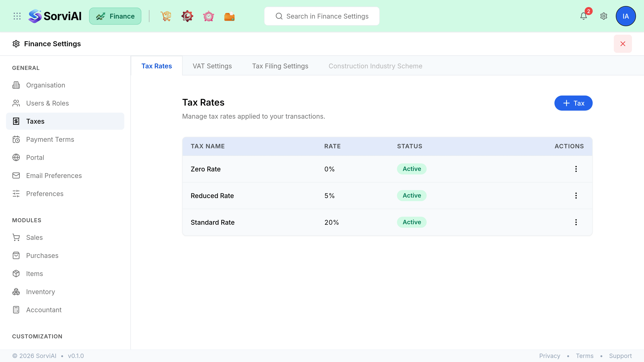
Task: Click the Active badge for Reduced Rate
Action: [412, 196]
